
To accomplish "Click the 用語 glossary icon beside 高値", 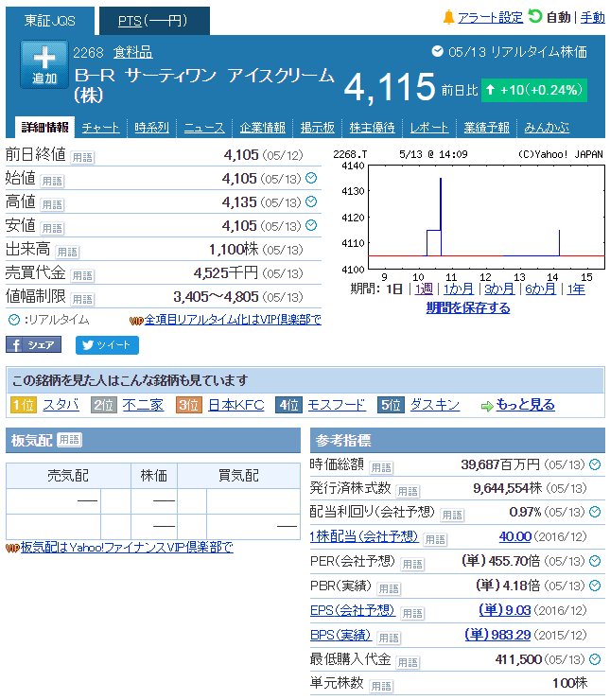I will click(52, 205).
